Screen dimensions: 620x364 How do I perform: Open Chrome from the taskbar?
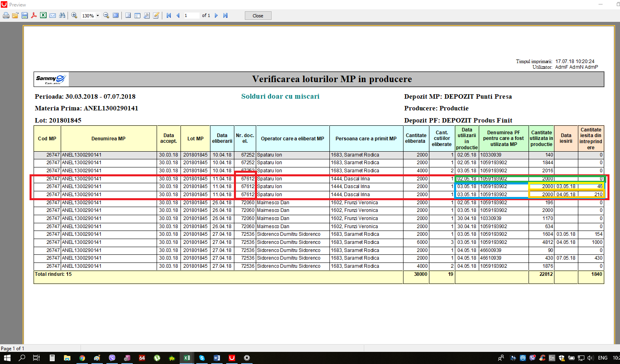(82, 358)
